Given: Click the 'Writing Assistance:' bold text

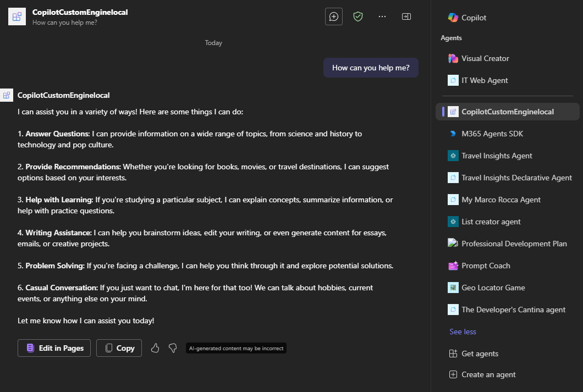Looking at the screenshot, I should 58,233.
